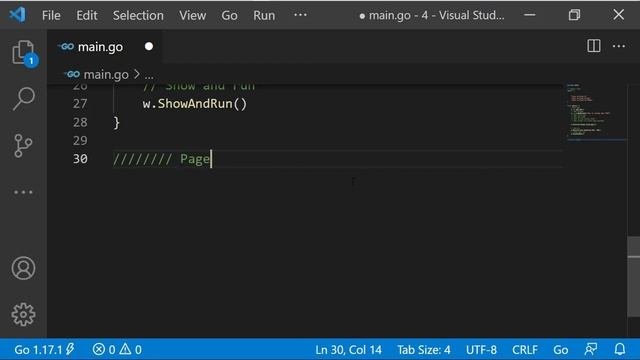Open the notifications bell in status bar
This screenshot has width=640, height=360.
(x=620, y=349)
